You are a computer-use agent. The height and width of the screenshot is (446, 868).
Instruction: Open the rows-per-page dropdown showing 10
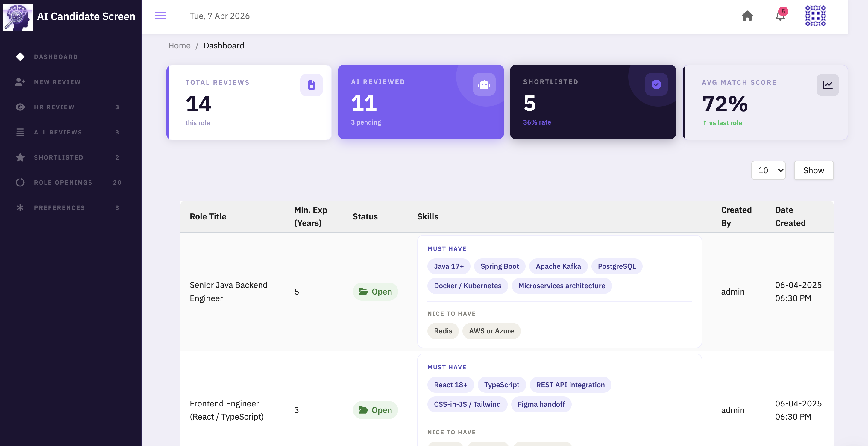click(x=768, y=170)
